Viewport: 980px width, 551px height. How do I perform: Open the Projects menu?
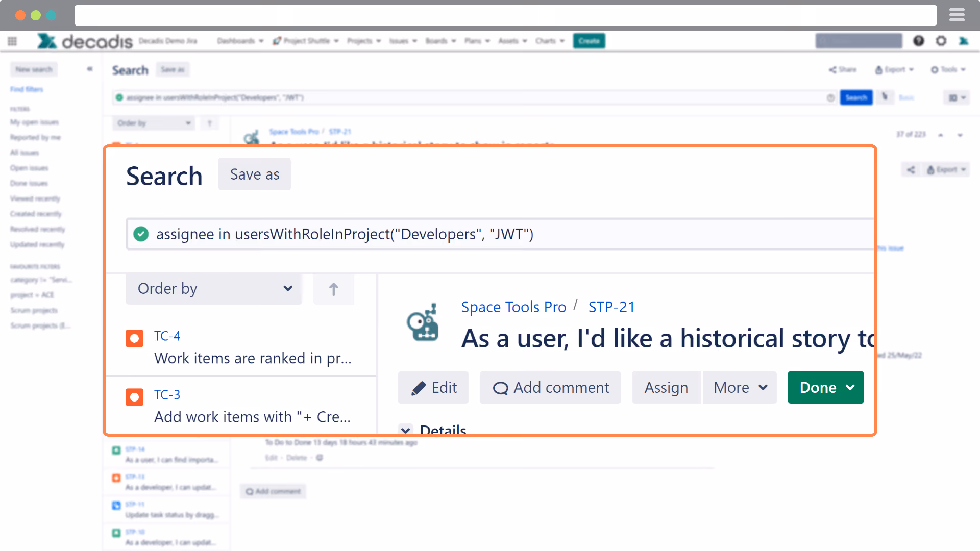(364, 41)
